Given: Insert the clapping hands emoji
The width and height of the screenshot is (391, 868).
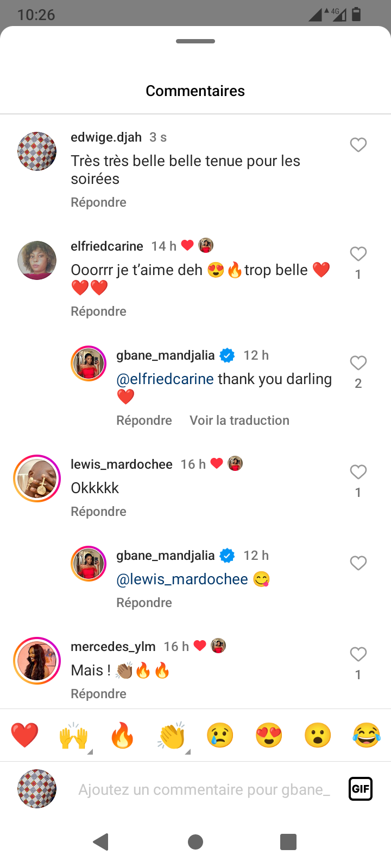Looking at the screenshot, I should 172,736.
